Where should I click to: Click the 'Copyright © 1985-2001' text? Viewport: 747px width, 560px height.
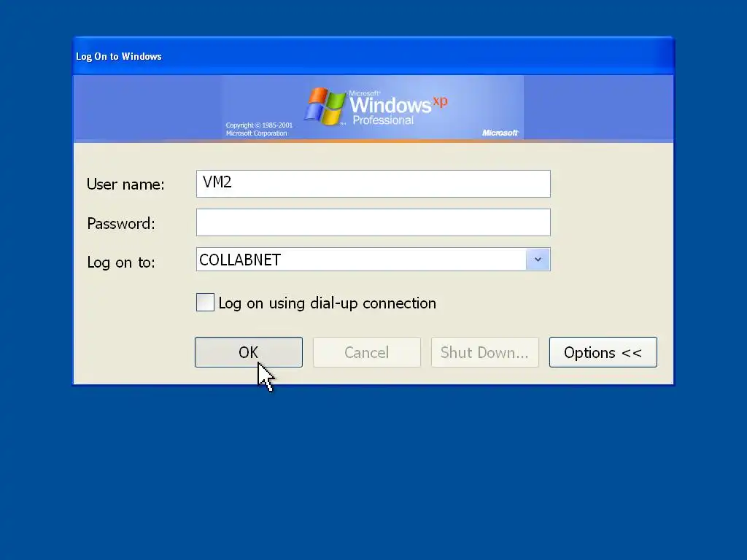click(x=259, y=125)
